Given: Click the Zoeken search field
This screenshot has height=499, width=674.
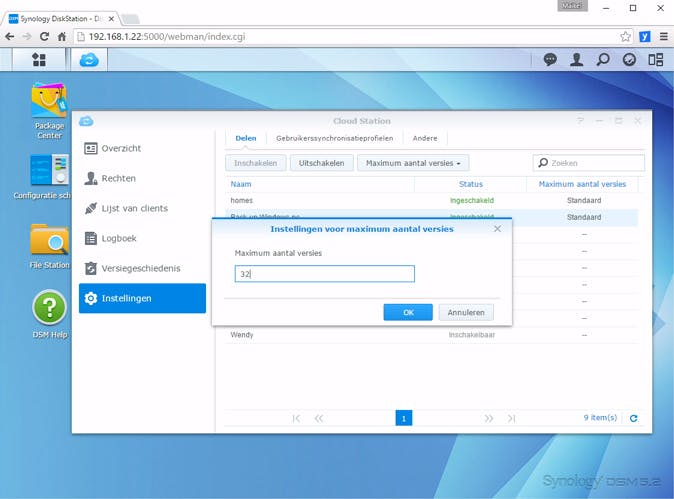Looking at the screenshot, I should (x=589, y=163).
